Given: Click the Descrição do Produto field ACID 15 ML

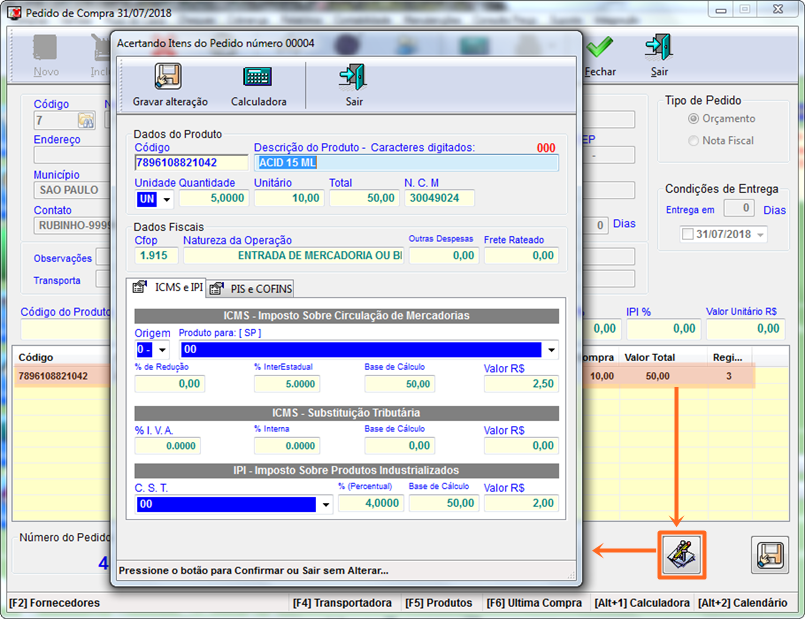Looking at the screenshot, I should pyautogui.click(x=406, y=163).
